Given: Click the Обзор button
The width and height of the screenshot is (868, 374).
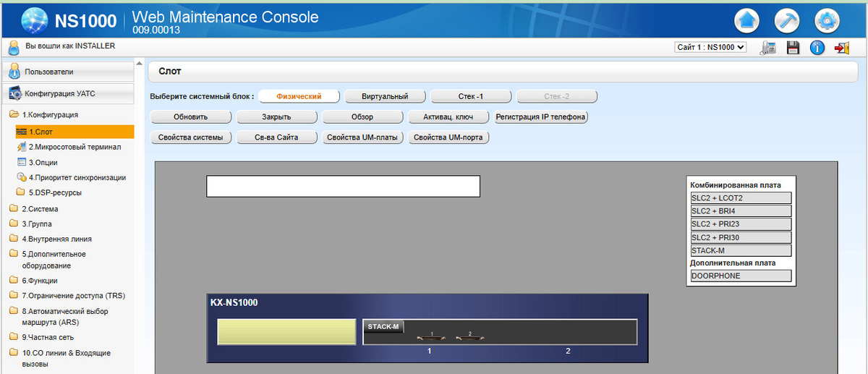Looking at the screenshot, I should 362,117.
